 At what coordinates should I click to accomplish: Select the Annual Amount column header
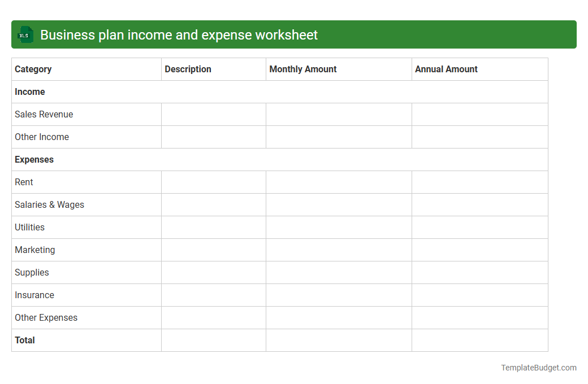[x=447, y=69]
